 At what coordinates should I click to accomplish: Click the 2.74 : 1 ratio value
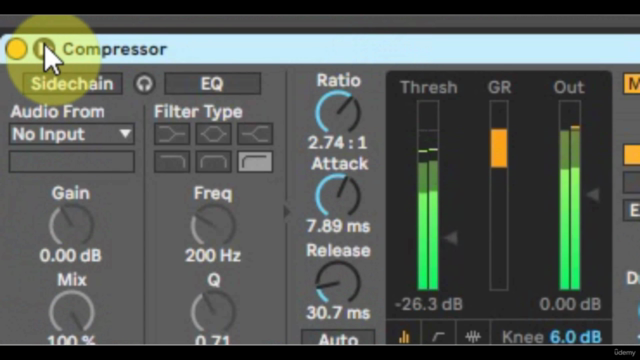[338, 143]
